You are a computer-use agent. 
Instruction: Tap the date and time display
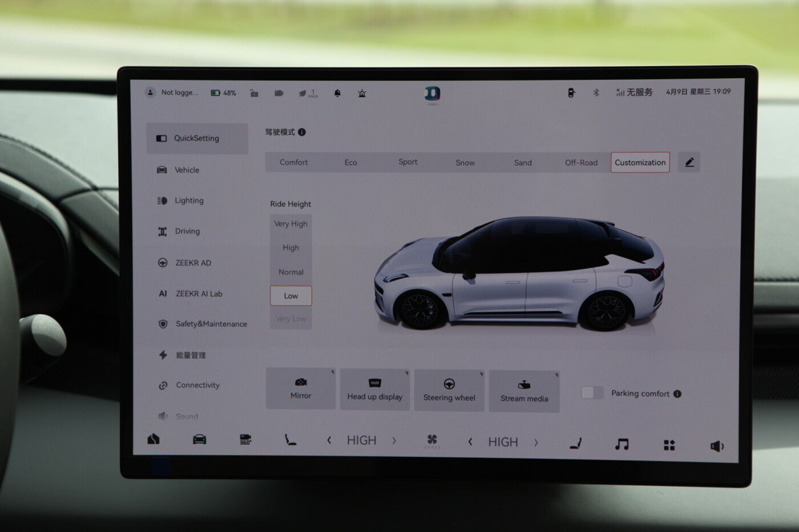(698, 92)
